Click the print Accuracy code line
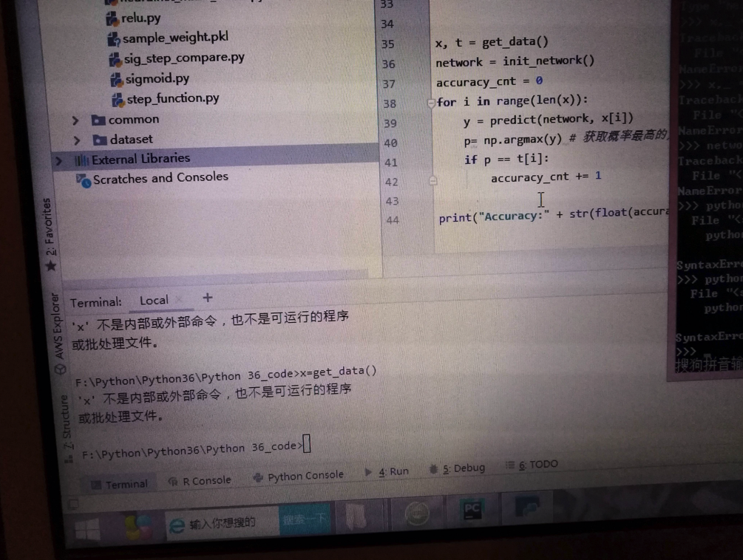The image size is (743, 560). tap(554, 215)
